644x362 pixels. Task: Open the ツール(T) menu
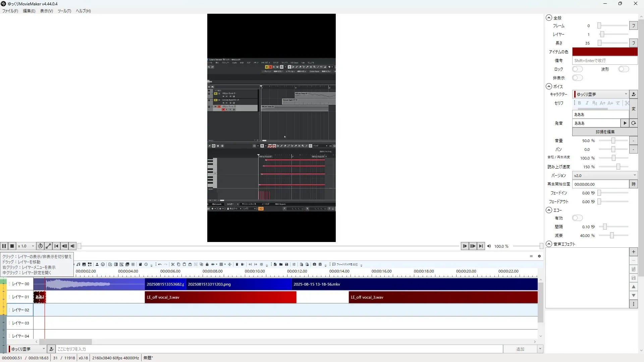click(64, 11)
